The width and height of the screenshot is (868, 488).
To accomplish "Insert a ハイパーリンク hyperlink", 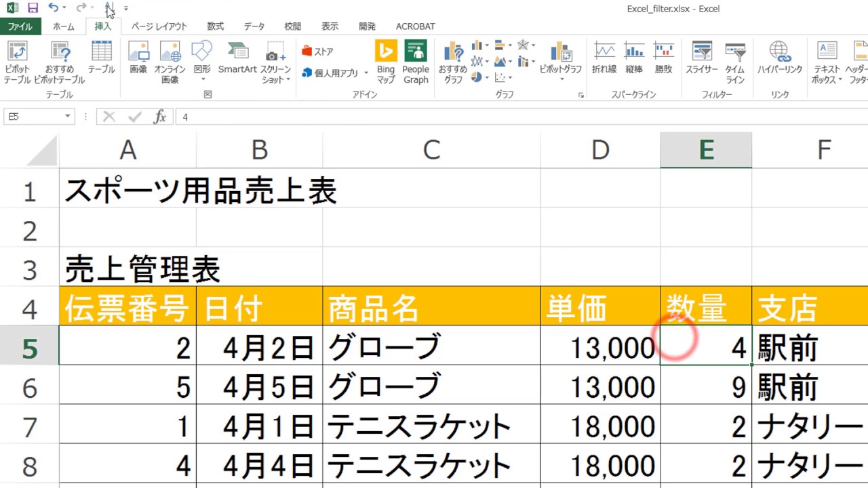I will pyautogui.click(x=780, y=58).
